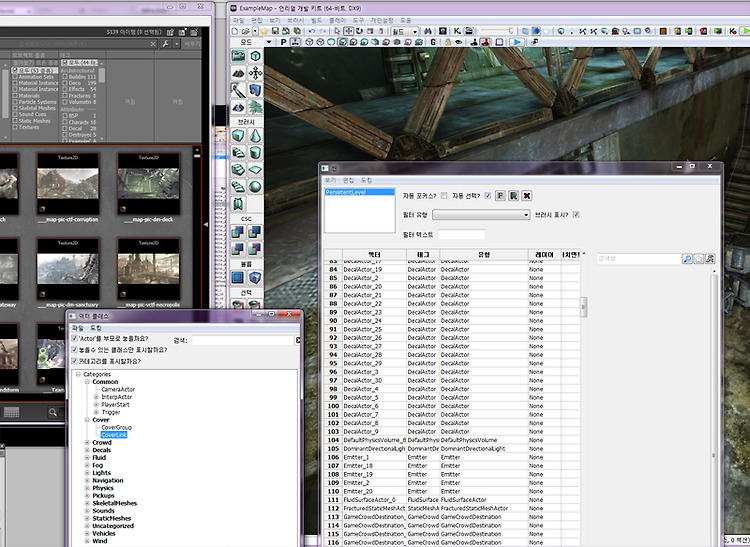This screenshot has height=547, width=750.
Task: Open the map-pic-dm-deck texture thumbnail
Action: [149, 184]
